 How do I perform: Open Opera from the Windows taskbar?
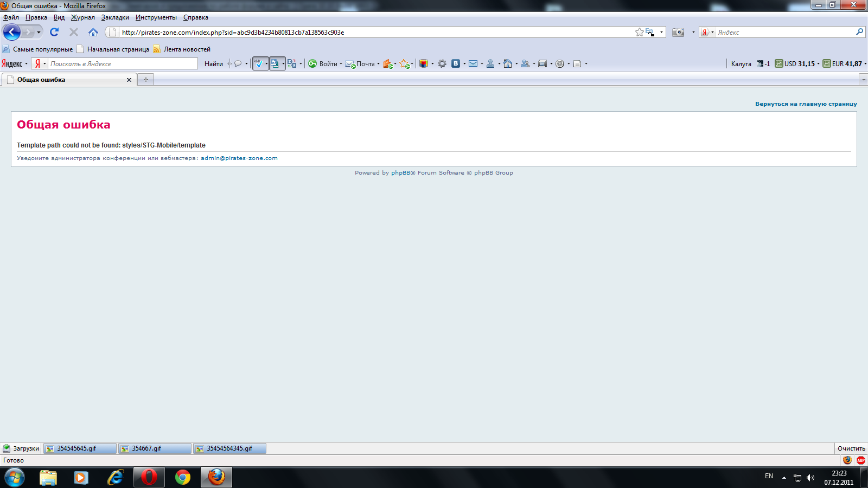[149, 477]
